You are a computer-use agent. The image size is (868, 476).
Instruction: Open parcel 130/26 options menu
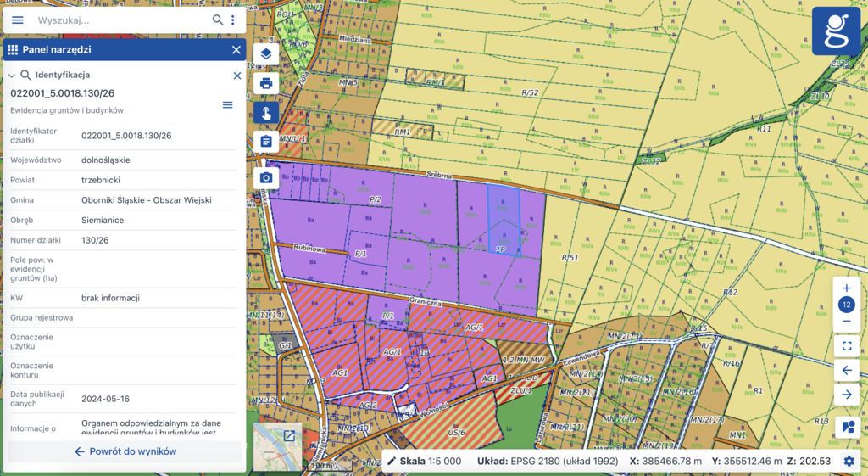coord(227,104)
